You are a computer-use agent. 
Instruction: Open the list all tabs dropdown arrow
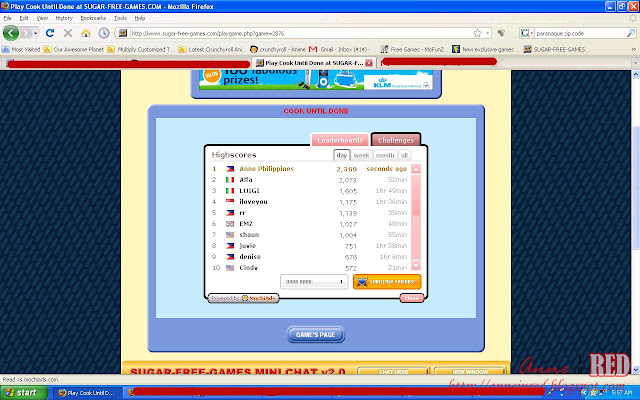click(x=635, y=63)
